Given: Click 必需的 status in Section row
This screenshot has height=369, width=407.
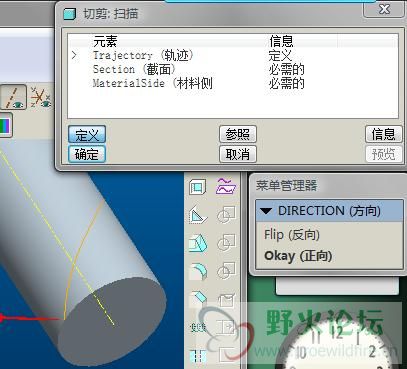Looking at the screenshot, I should coord(286,69).
